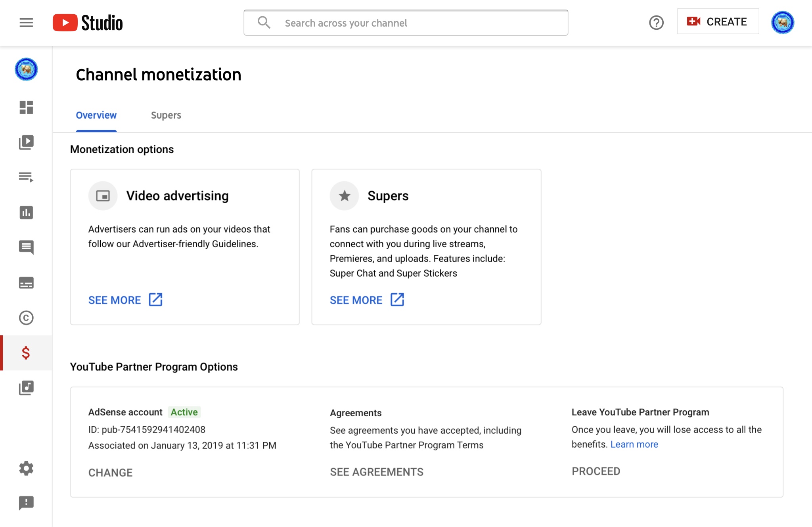Open Analytics from the sidebar
The image size is (812, 527).
(26, 212)
